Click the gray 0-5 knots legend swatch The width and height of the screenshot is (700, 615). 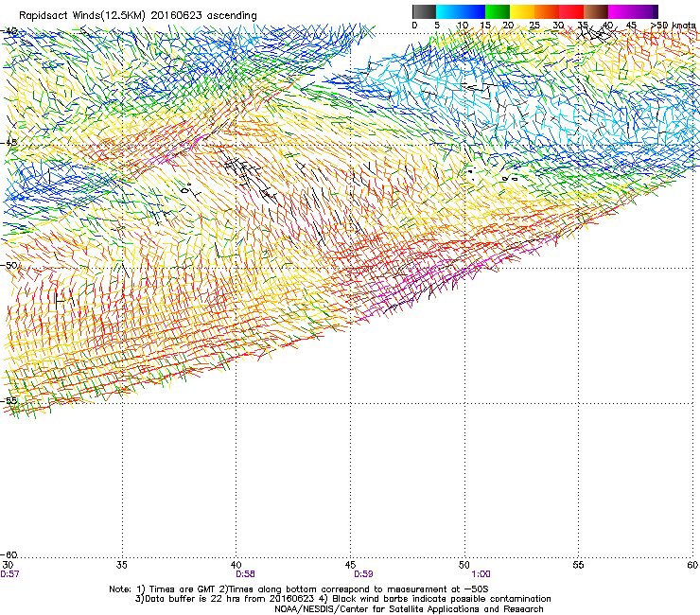(x=424, y=11)
